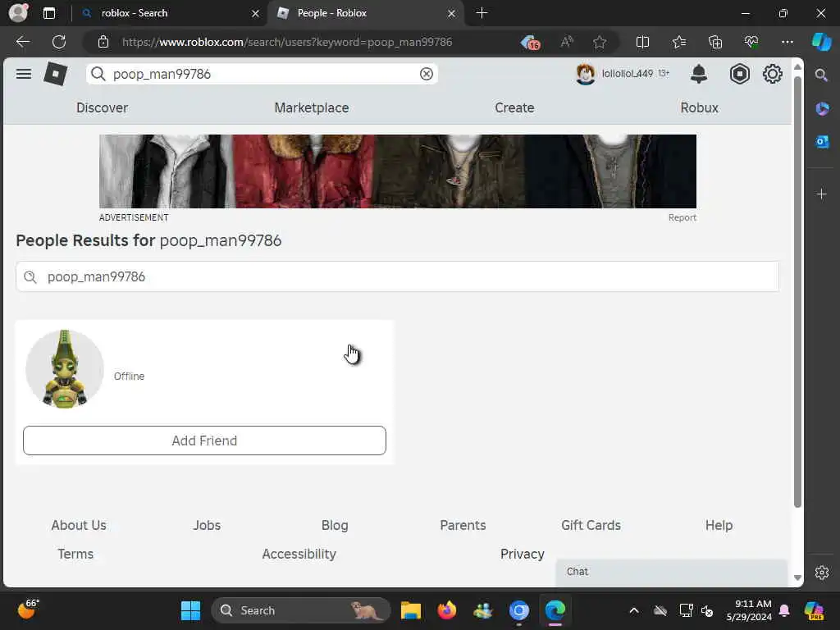
Task: Click the jackets advertisement banner
Action: tap(398, 171)
